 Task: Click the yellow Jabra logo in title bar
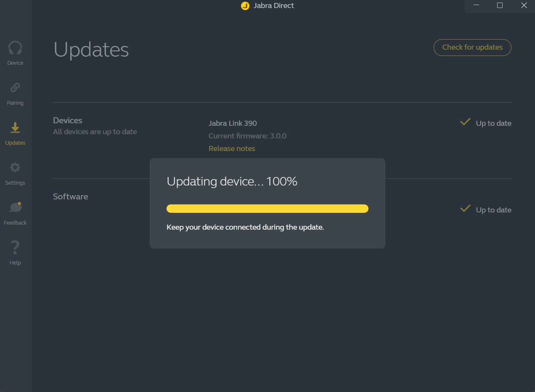(245, 6)
